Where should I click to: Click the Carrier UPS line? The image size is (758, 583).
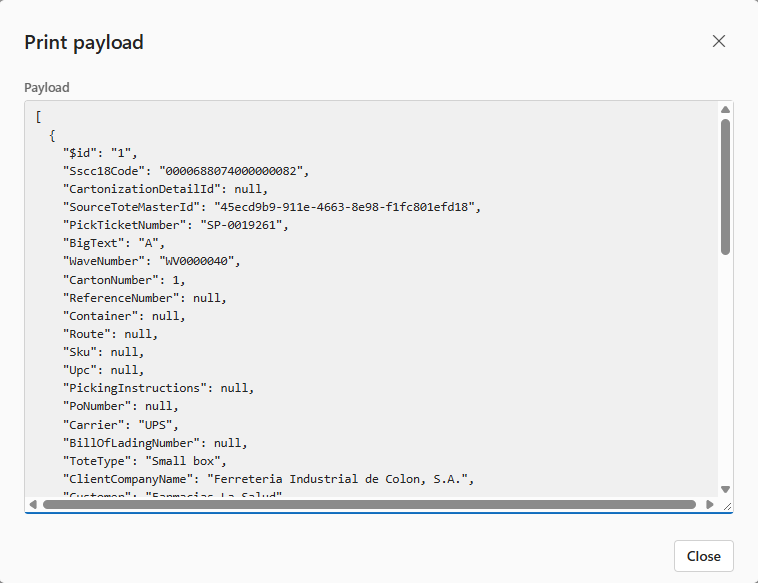point(120,425)
